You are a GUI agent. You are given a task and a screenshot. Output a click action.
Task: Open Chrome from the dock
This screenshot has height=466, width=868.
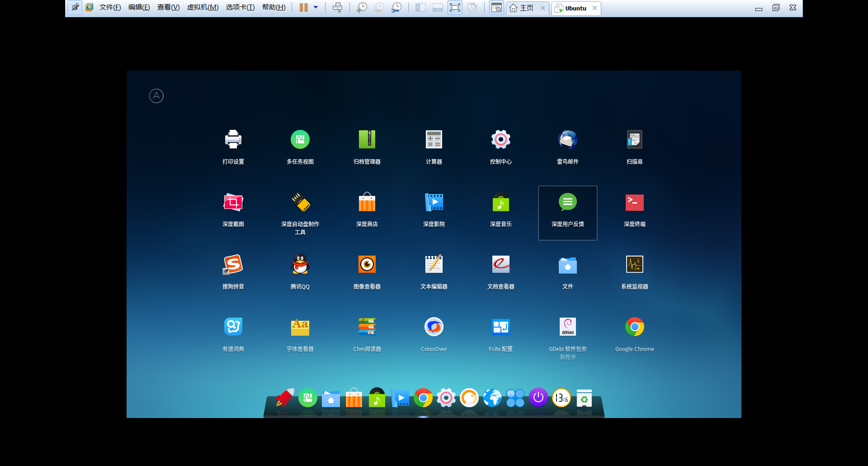(x=423, y=398)
